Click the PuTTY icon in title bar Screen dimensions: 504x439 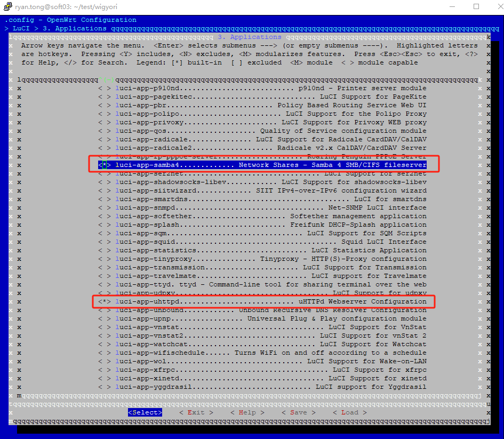click(x=7, y=7)
